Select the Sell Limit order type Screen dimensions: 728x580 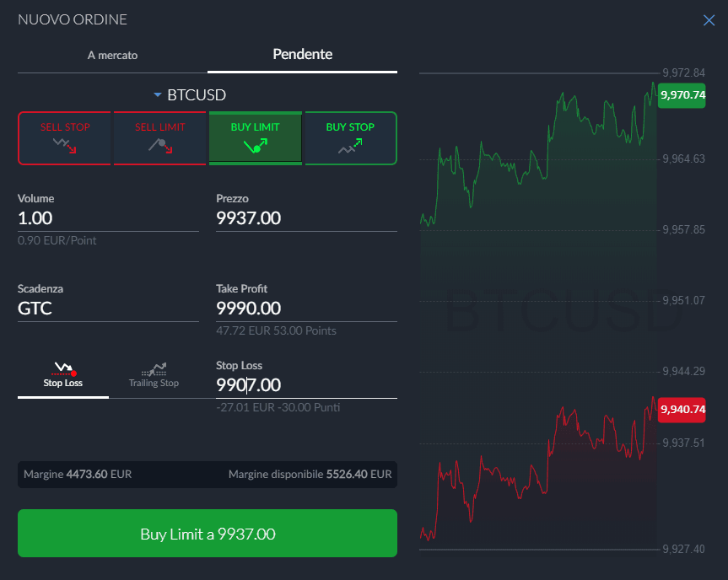pos(159,138)
